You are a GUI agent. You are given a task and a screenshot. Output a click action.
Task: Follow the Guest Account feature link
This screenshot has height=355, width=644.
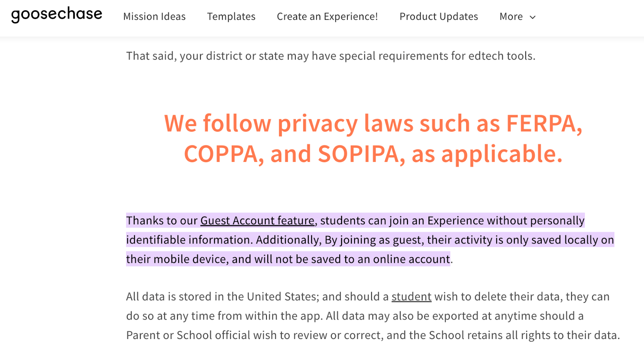(257, 221)
